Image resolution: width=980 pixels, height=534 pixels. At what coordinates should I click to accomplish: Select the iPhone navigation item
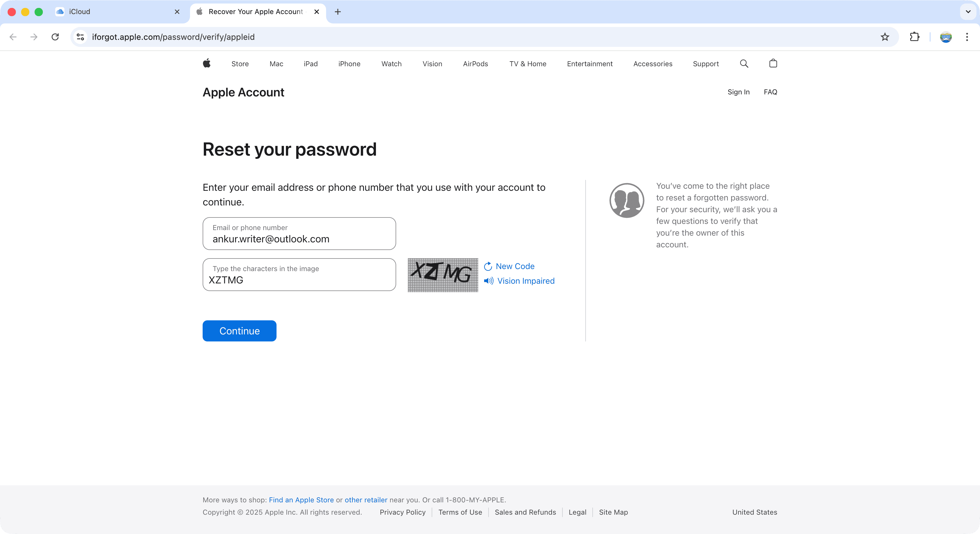(x=349, y=64)
